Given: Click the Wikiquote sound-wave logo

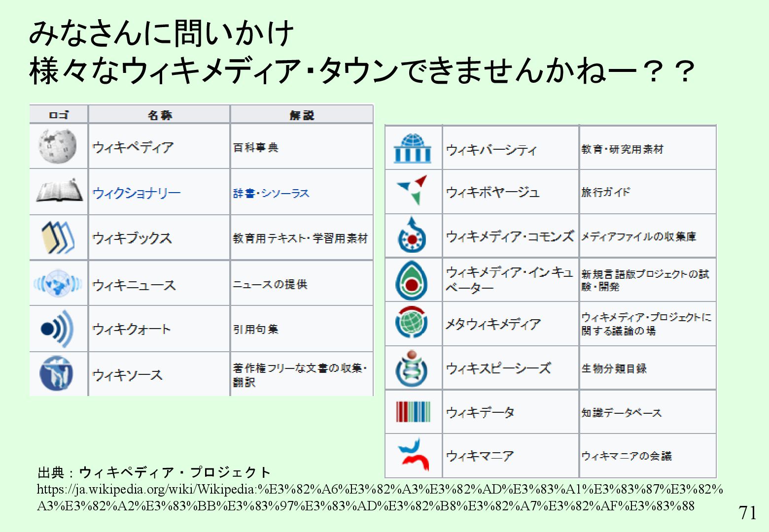Looking at the screenshot, I should pos(58,328).
